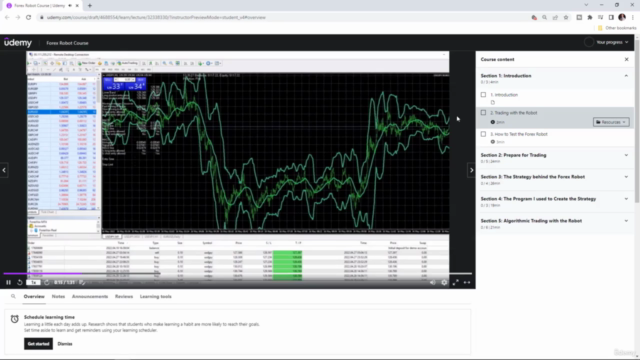Click the URL address bar

pyautogui.click(x=282, y=18)
